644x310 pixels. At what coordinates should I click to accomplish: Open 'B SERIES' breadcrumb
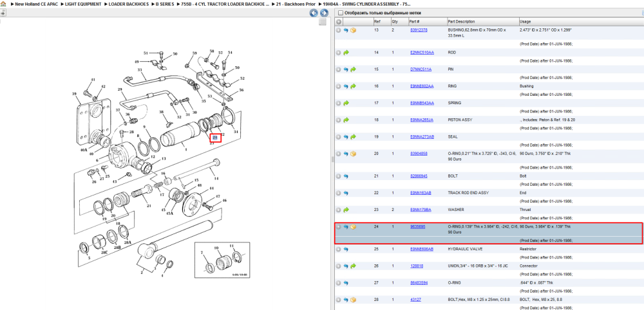click(x=165, y=4)
